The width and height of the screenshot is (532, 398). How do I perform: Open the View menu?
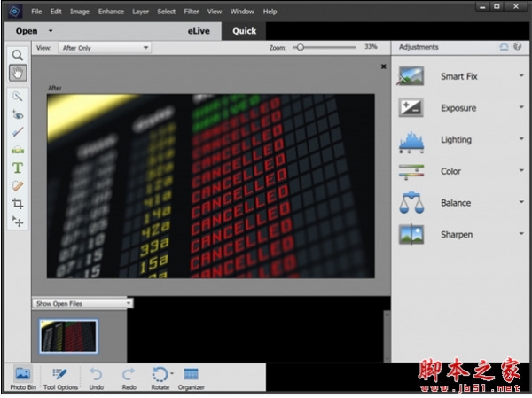215,12
